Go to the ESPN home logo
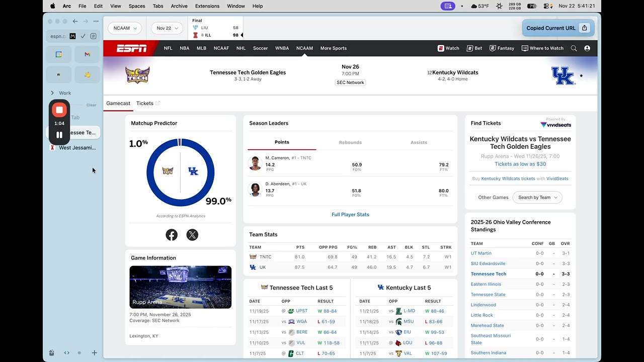 tap(131, 48)
